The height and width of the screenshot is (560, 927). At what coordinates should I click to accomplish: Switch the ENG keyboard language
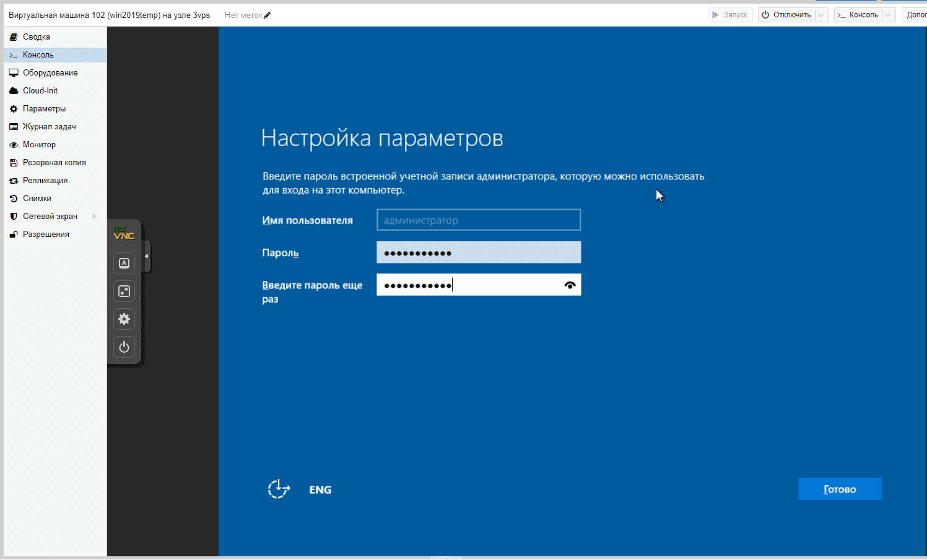point(320,489)
